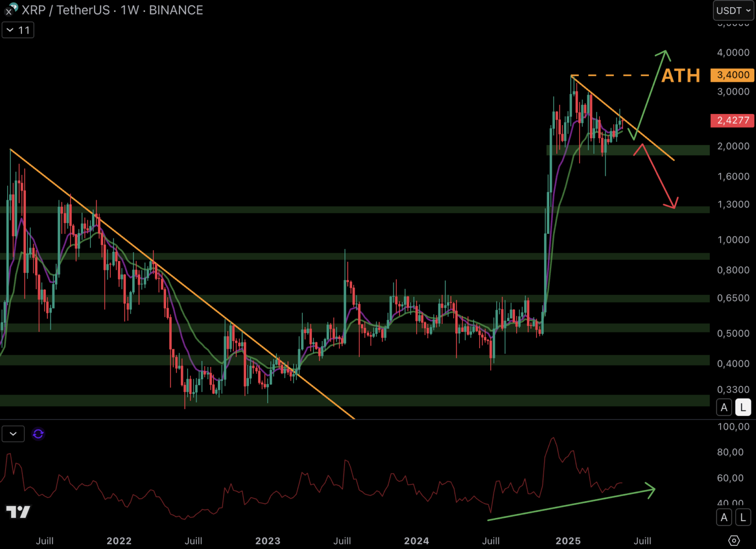Toggle log scale L on indicator pane

point(743,517)
